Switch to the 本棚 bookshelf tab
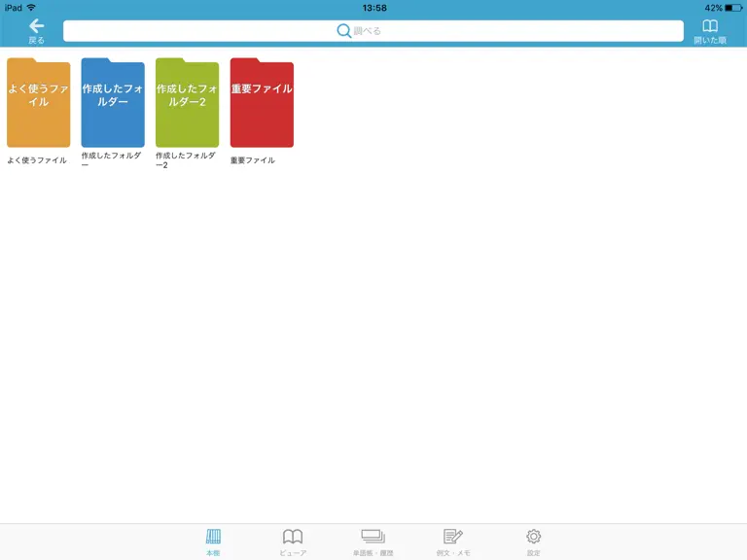This screenshot has height=560, width=747. 213,542
